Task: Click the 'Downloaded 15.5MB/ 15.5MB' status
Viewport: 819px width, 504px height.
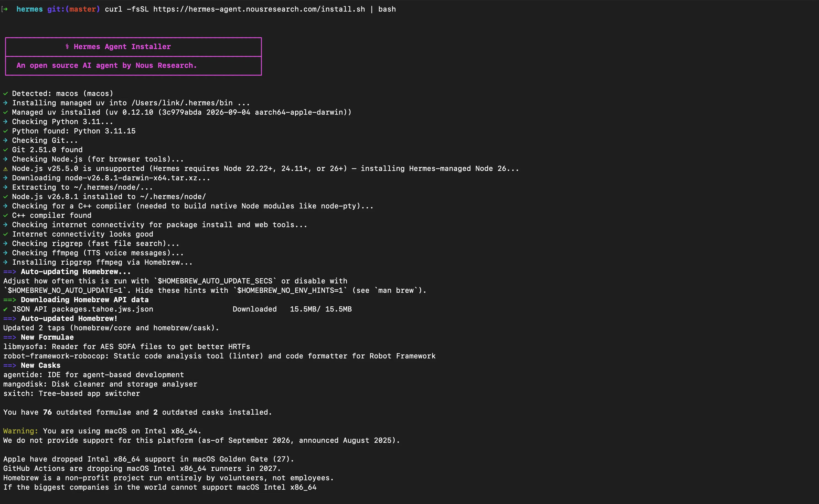Action: click(x=292, y=309)
